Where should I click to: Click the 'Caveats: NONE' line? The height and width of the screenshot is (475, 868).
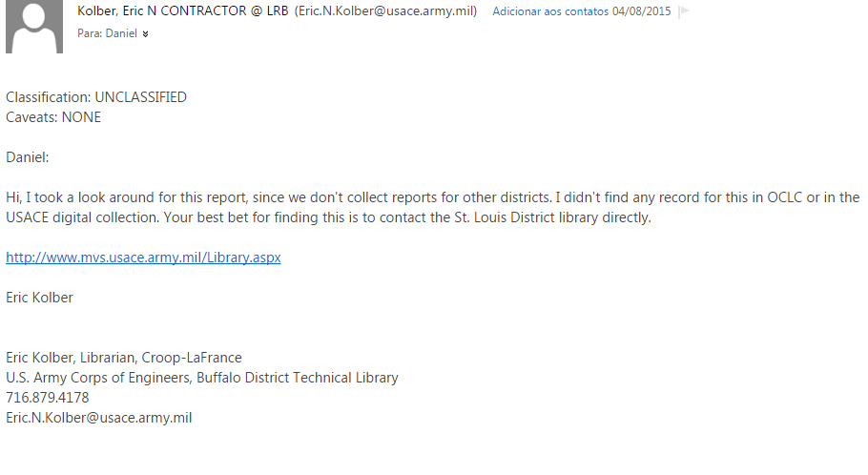click(53, 117)
